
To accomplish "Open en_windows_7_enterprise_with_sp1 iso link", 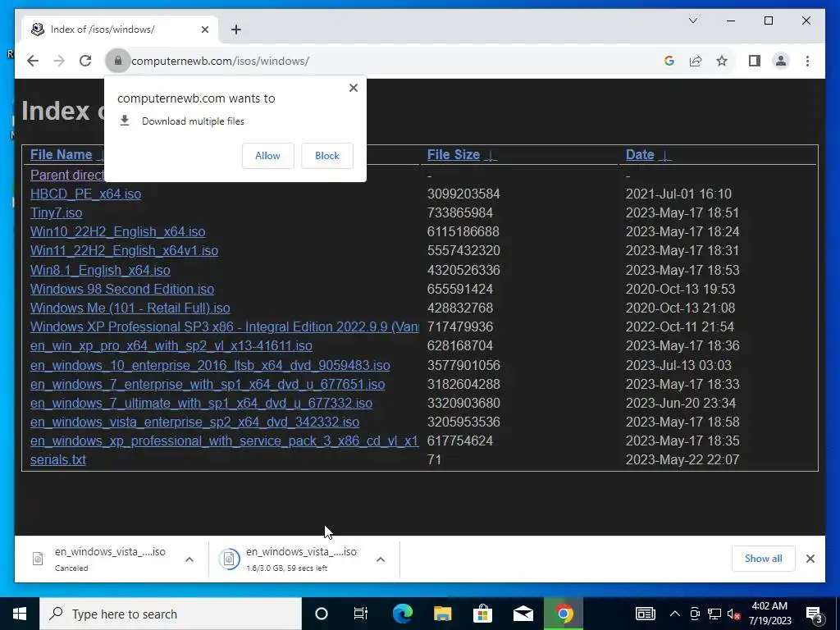I will tap(208, 384).
